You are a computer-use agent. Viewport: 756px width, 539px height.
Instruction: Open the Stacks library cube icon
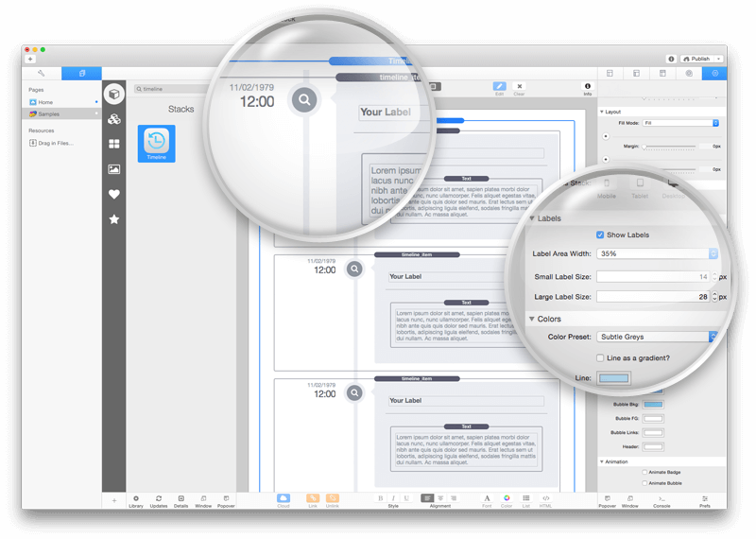tap(114, 94)
